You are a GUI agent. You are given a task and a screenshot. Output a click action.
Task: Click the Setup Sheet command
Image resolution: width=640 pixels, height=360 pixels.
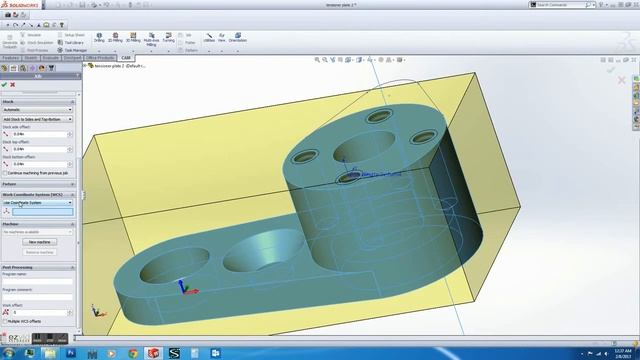coord(71,35)
